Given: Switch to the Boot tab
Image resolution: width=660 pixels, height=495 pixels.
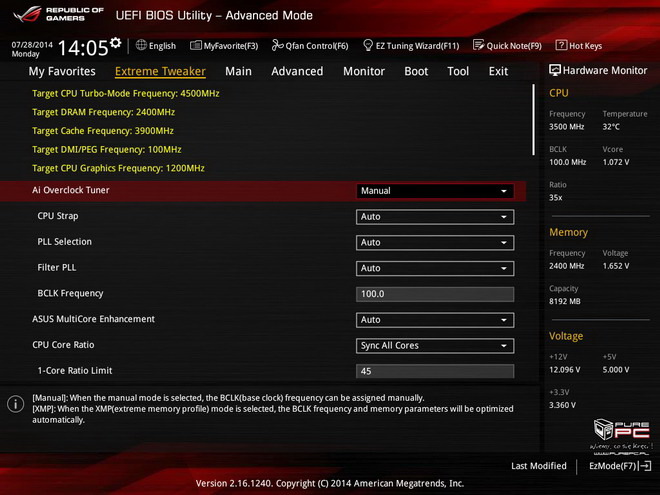Looking at the screenshot, I should [416, 72].
